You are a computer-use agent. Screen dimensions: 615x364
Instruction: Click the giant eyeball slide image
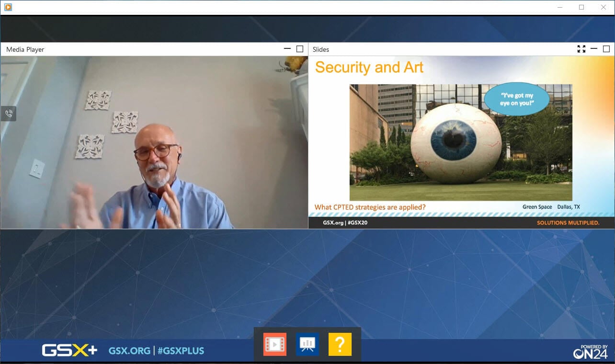click(x=461, y=142)
